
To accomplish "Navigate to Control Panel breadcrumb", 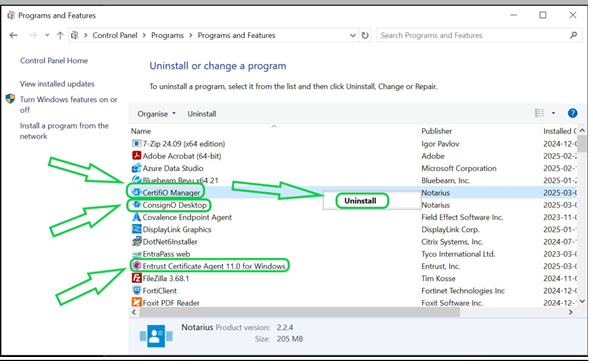I will (x=115, y=36).
